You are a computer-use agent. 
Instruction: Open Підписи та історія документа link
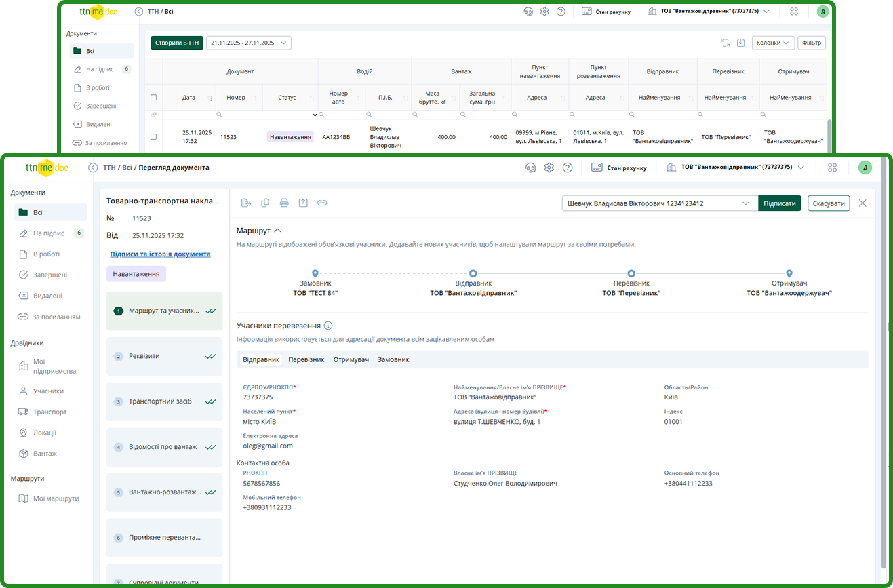[x=160, y=254]
